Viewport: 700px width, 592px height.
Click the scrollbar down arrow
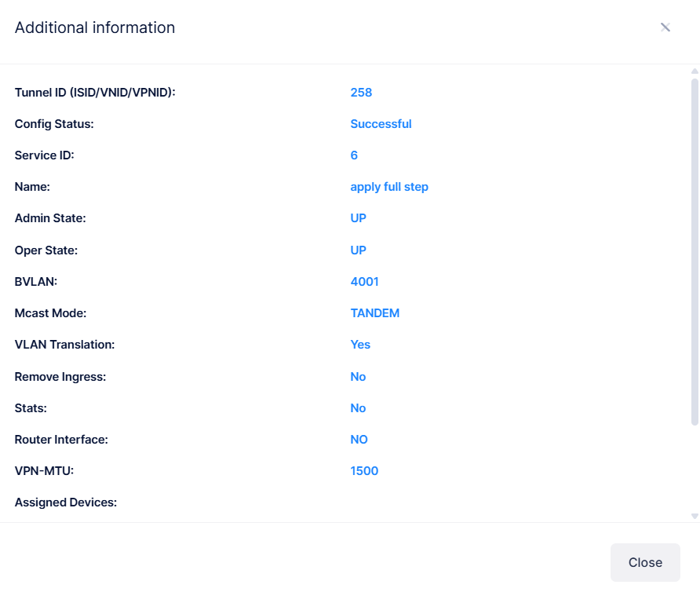tap(694, 514)
